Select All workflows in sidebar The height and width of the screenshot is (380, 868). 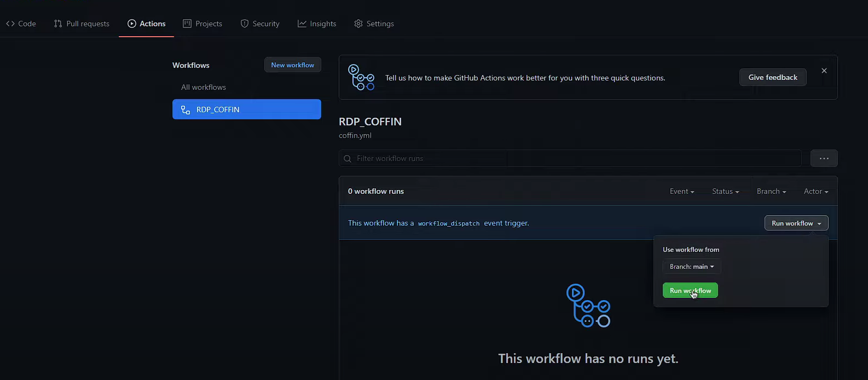pos(204,87)
